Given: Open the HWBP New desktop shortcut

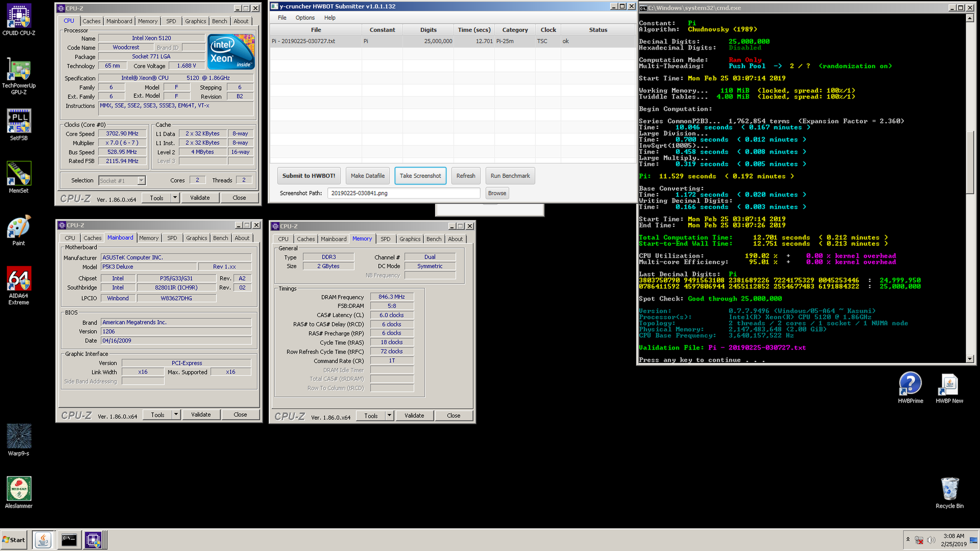Looking at the screenshot, I should [949, 388].
